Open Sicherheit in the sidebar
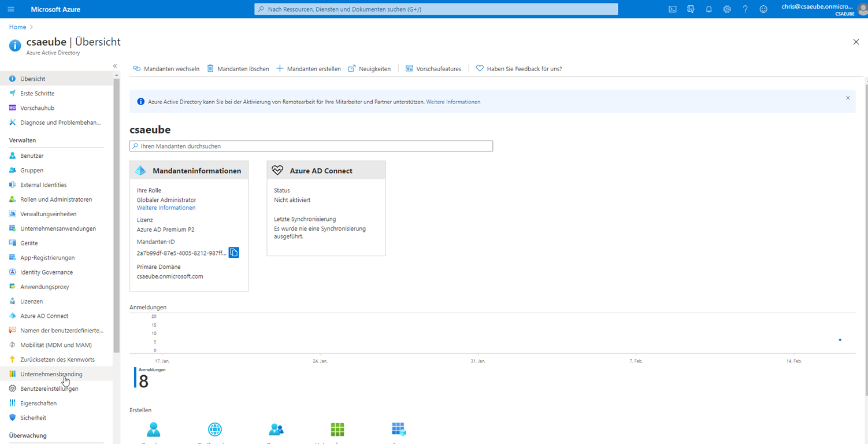 [x=56, y=417]
